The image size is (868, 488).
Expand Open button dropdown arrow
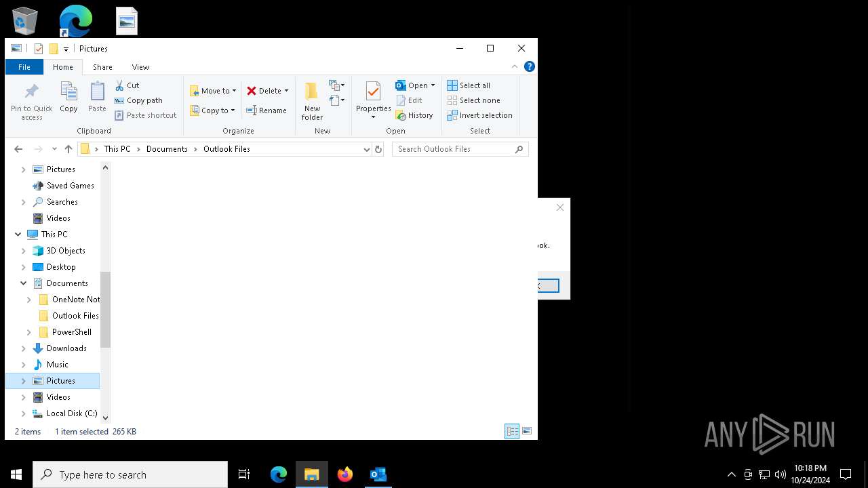(x=433, y=85)
